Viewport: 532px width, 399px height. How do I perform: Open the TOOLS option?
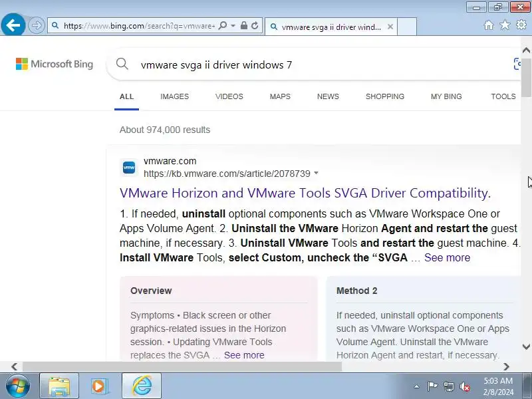coord(503,96)
